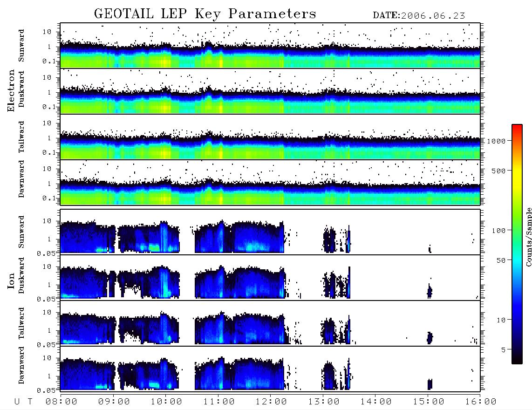Click the "16:00" time axis tick label
This screenshot has height=410, width=532.
pos(480,402)
